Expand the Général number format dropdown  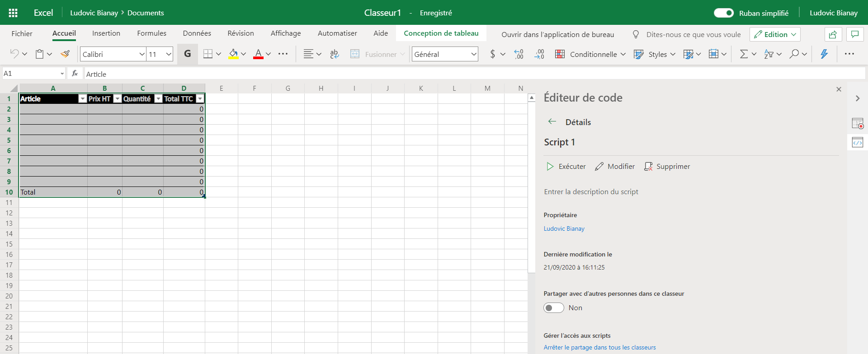coord(473,54)
